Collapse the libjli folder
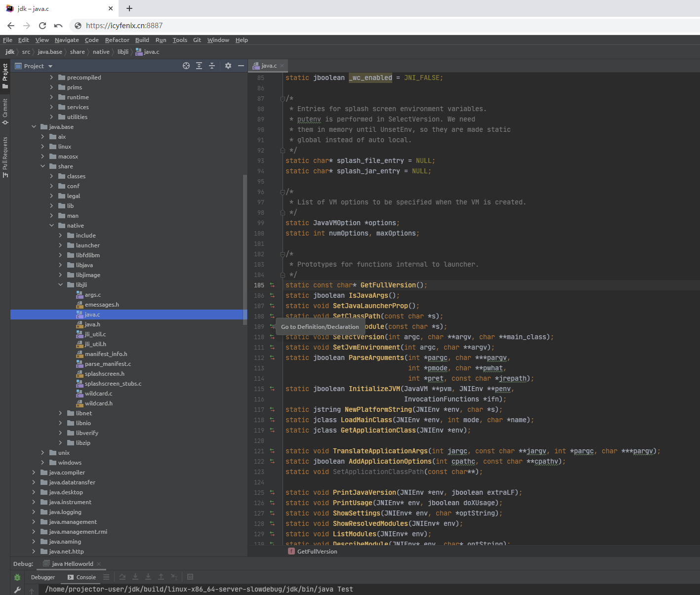Screen dimensions: 700x595 [60, 285]
